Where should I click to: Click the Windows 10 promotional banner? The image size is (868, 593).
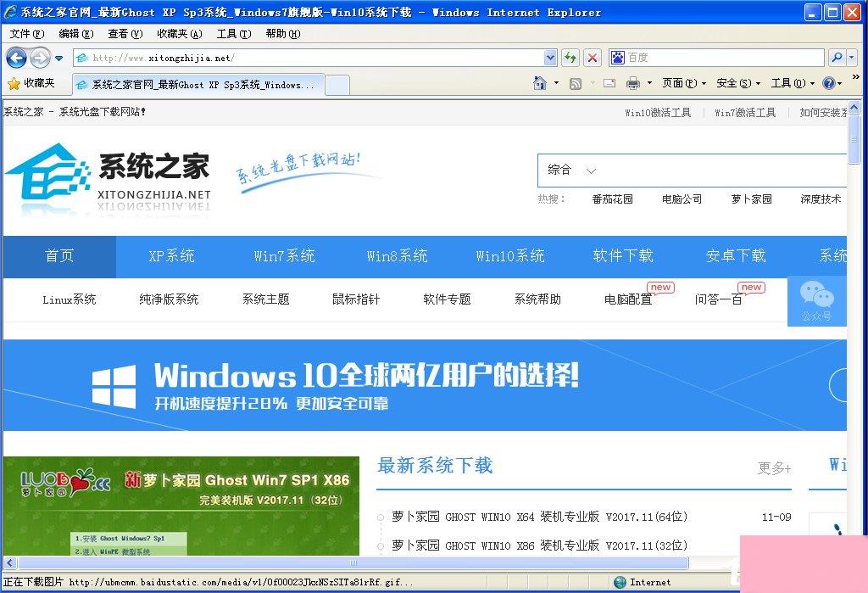click(425, 385)
